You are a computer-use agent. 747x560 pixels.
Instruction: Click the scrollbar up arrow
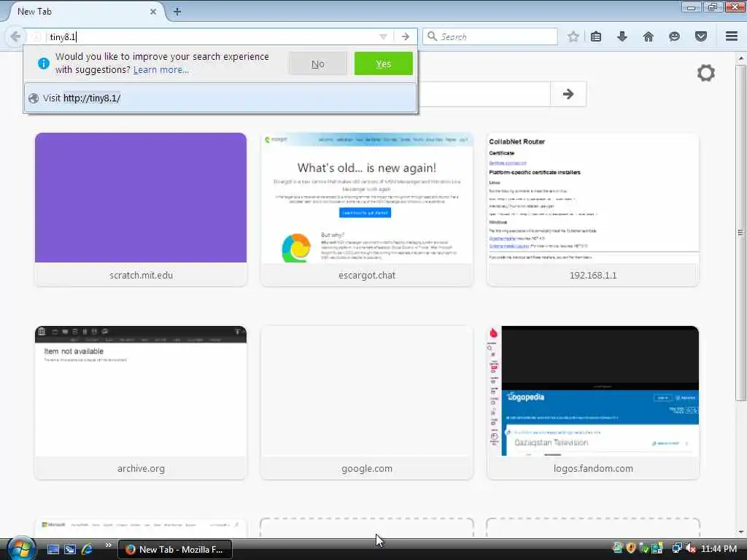coord(740,58)
